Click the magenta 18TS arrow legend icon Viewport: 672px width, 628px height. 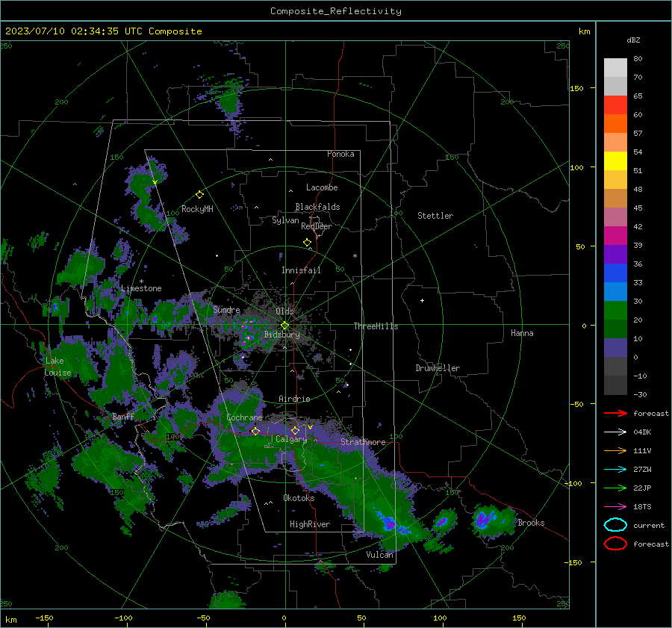coord(615,507)
